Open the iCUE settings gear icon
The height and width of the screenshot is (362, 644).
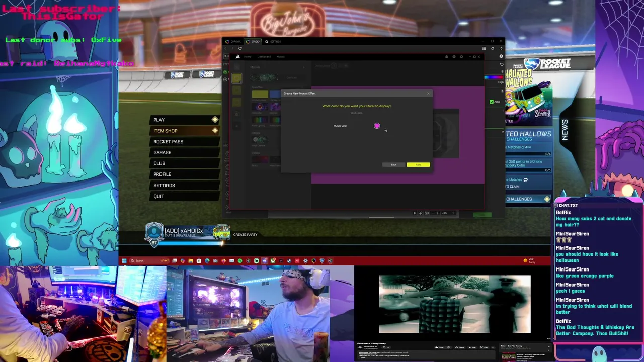pos(461,57)
